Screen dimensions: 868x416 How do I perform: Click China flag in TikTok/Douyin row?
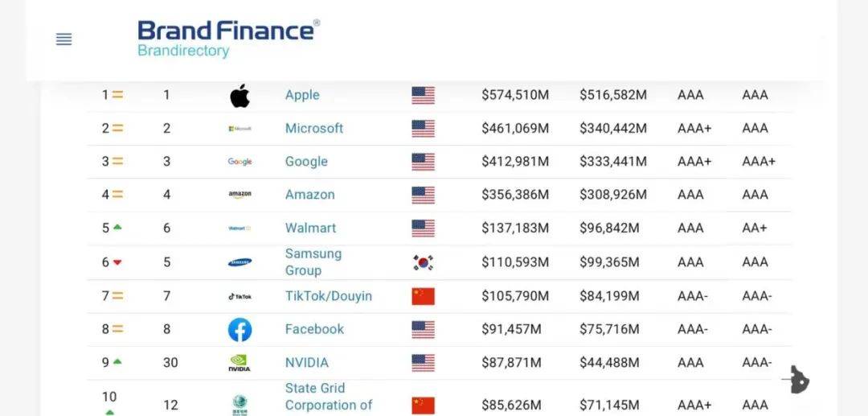coord(423,296)
